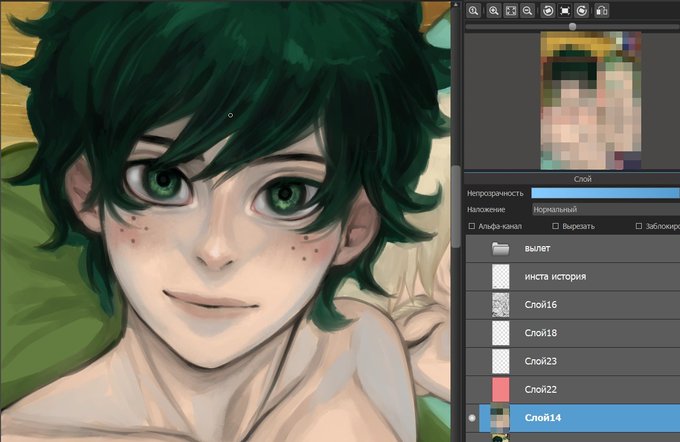Click the red Слой22 thumbnail
Image resolution: width=680 pixels, height=442 pixels.
click(x=500, y=390)
